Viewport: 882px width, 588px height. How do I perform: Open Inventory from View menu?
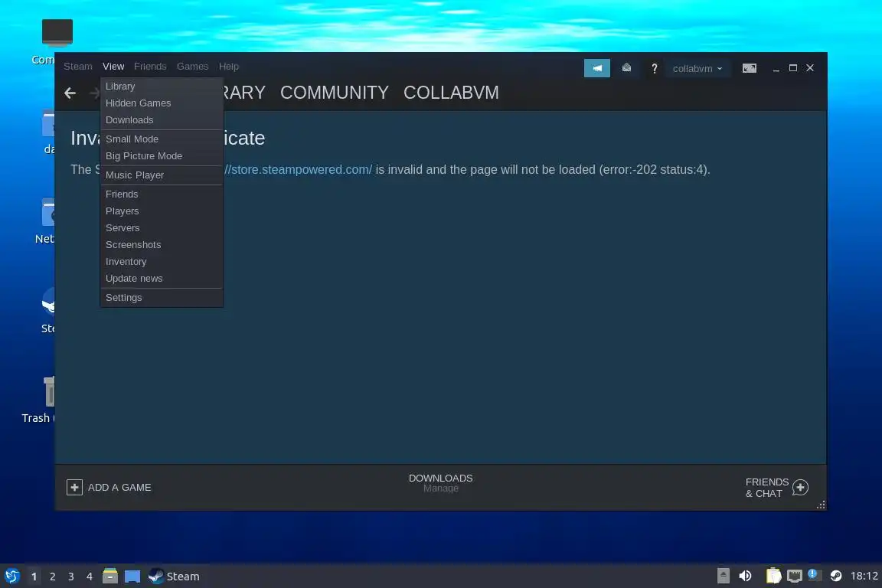[162, 262]
